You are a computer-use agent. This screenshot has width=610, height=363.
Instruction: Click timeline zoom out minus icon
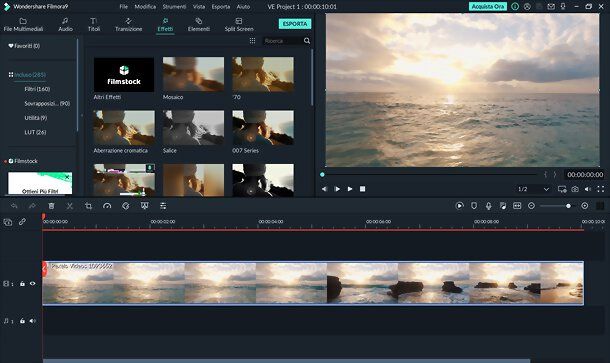[531, 206]
